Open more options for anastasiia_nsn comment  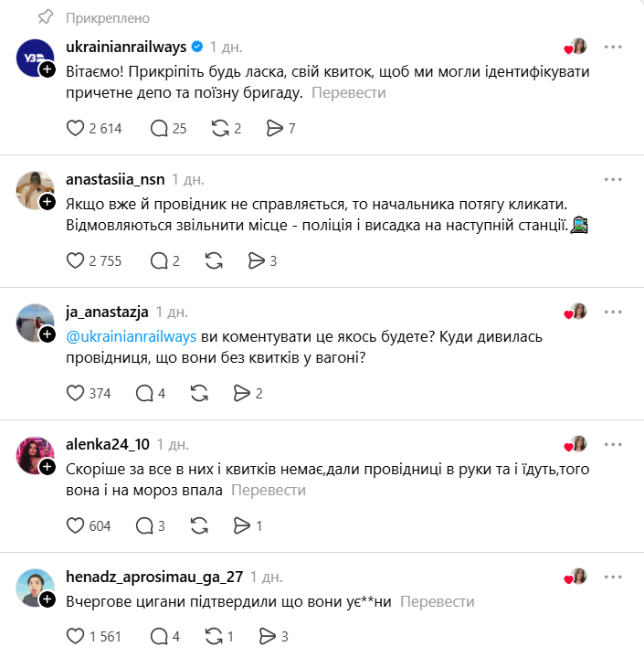[x=613, y=179]
